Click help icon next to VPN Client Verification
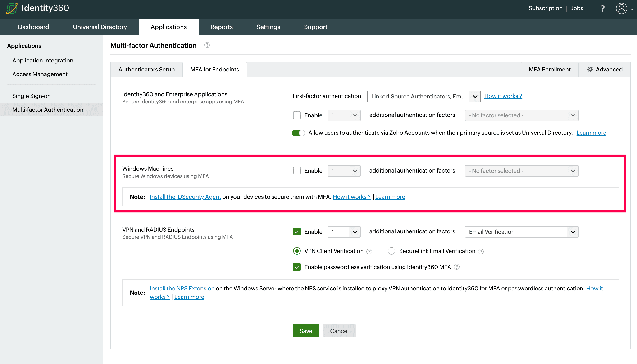 369,252
